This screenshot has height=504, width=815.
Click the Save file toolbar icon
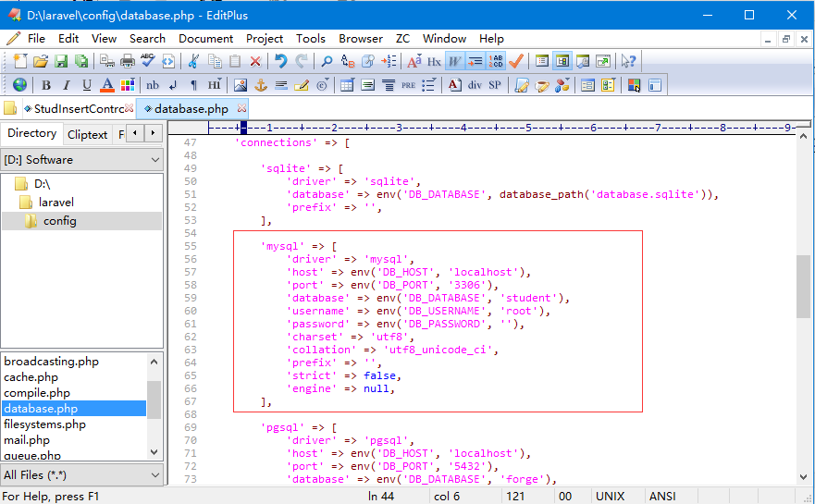pyautogui.click(x=61, y=61)
